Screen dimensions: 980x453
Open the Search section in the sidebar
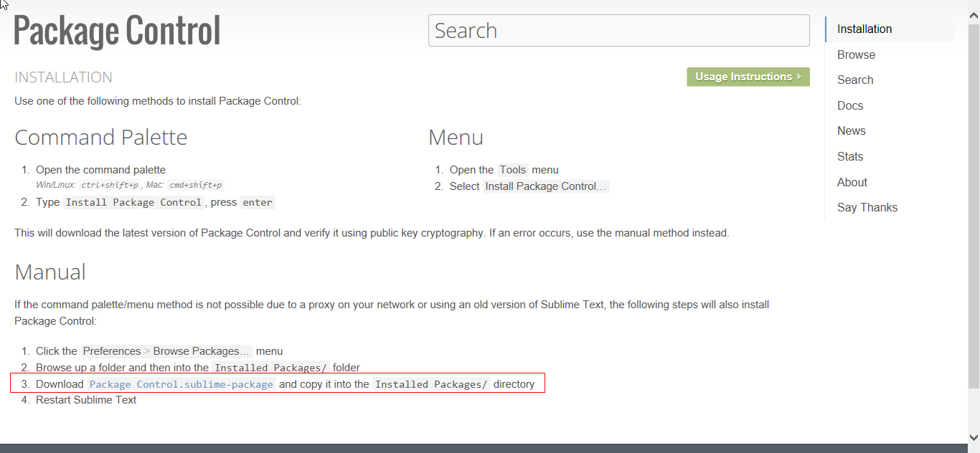point(855,80)
